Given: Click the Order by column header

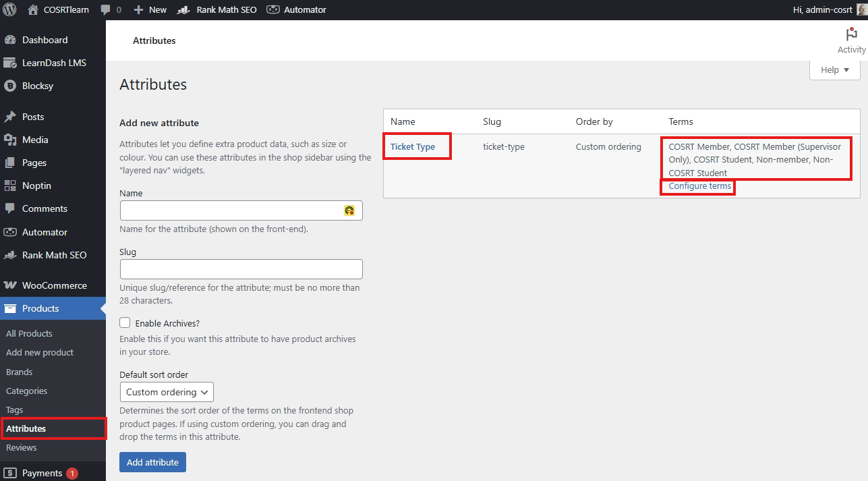Looking at the screenshot, I should 594,121.
